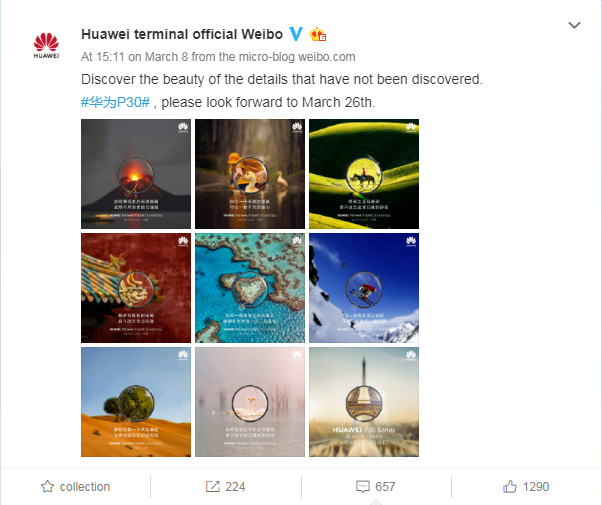Open the red palace roof thumbnail
The width and height of the screenshot is (602, 505).
pyautogui.click(x=136, y=288)
